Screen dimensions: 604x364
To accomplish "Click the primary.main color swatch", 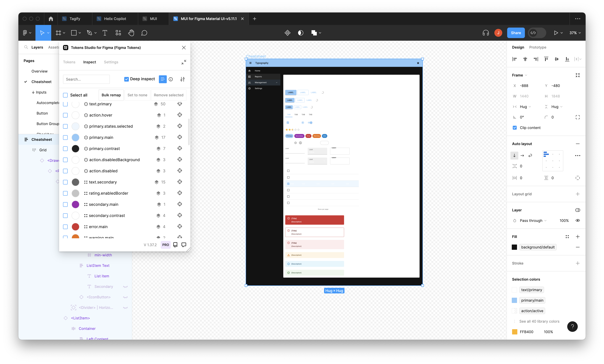I will point(75,137).
